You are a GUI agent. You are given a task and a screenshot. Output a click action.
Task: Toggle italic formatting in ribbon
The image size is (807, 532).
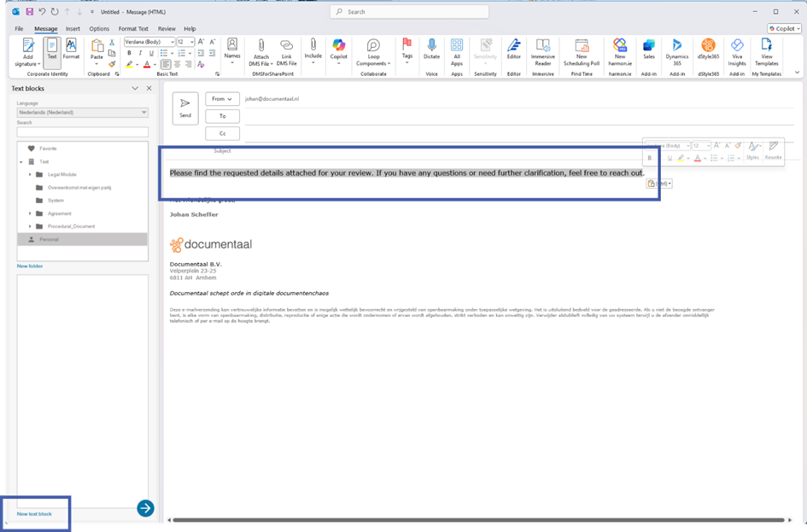pyautogui.click(x=140, y=53)
